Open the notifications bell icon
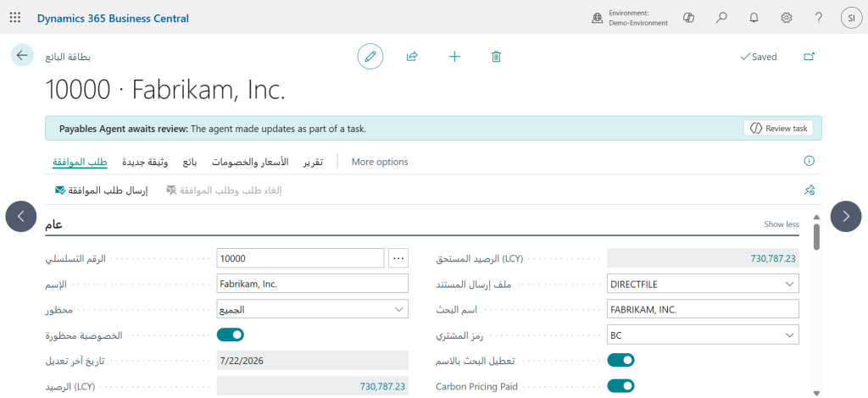This screenshot has width=868, height=398. tap(754, 18)
